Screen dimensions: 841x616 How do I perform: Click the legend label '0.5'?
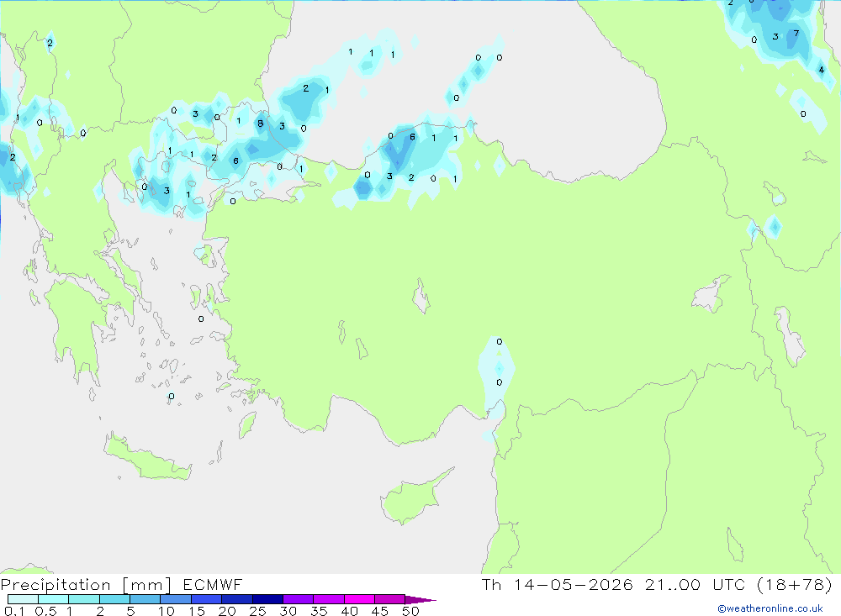point(45,611)
